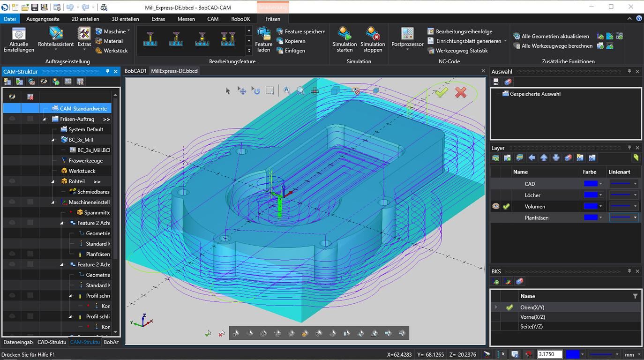Select the fourth machining feature icon

[228, 39]
